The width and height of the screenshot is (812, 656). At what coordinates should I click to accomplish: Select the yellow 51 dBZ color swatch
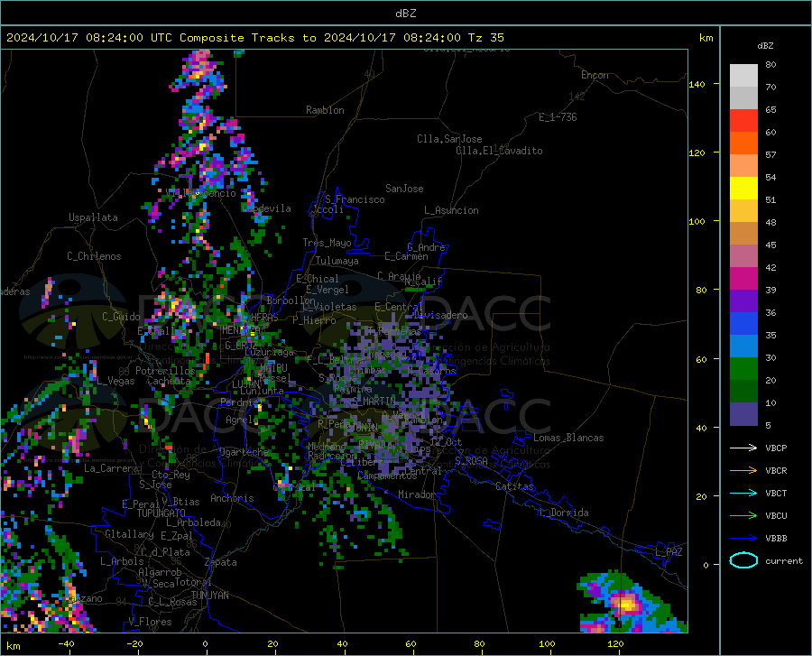(x=743, y=189)
